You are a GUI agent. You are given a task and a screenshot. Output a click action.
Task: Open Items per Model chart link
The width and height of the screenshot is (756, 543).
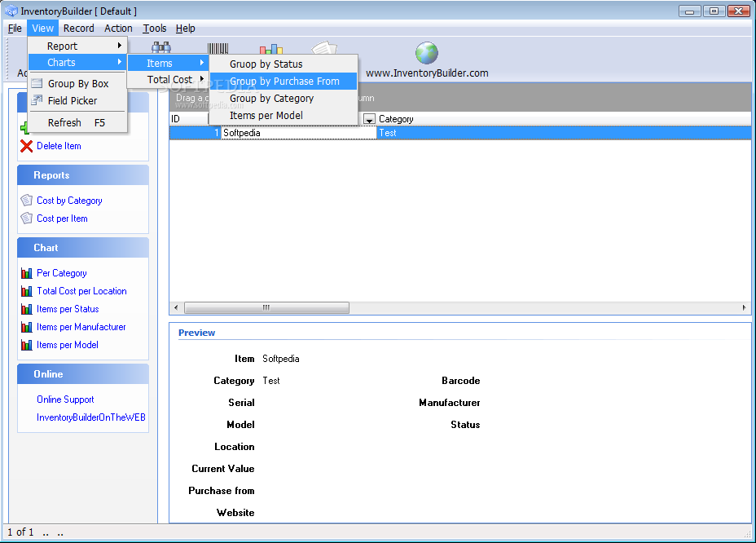point(68,345)
